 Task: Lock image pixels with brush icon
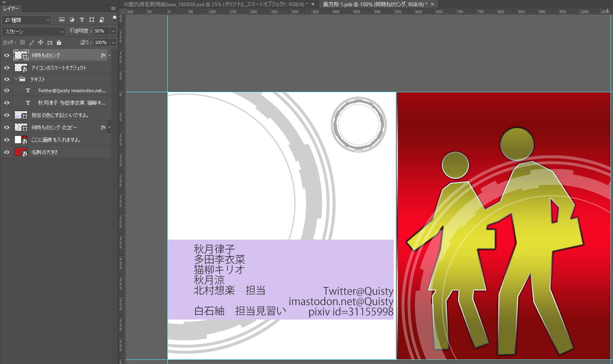(31, 42)
